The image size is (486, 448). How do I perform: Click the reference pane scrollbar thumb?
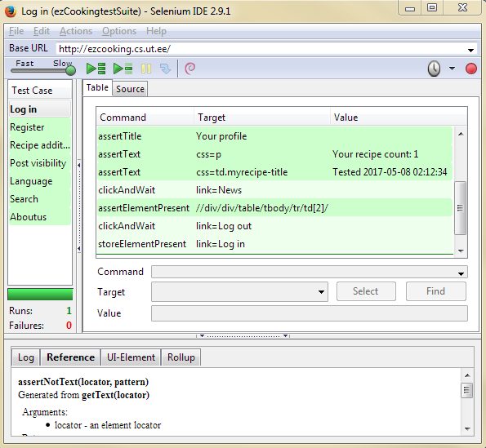tap(466, 390)
